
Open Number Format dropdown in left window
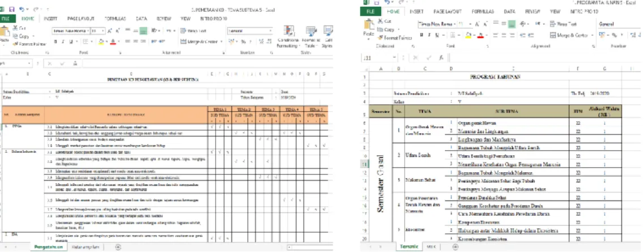tap(271, 31)
